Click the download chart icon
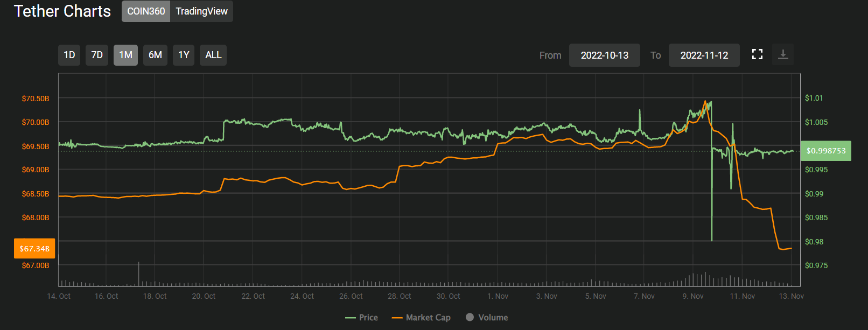 783,54
